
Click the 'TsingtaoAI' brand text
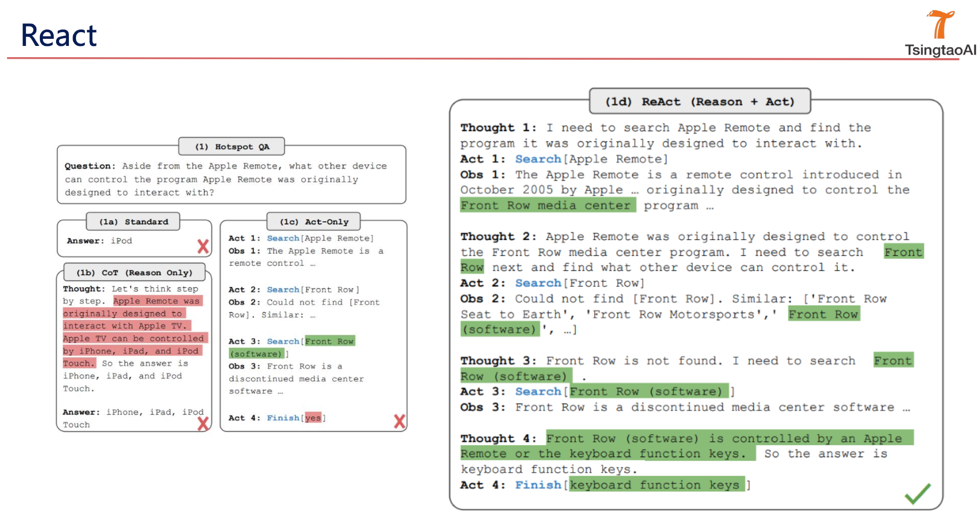coord(940,50)
